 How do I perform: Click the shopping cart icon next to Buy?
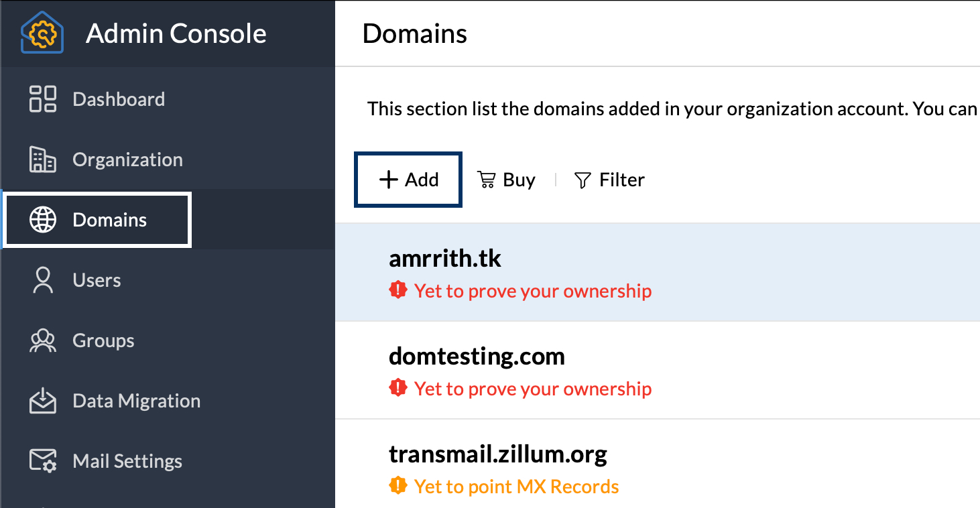[485, 179]
